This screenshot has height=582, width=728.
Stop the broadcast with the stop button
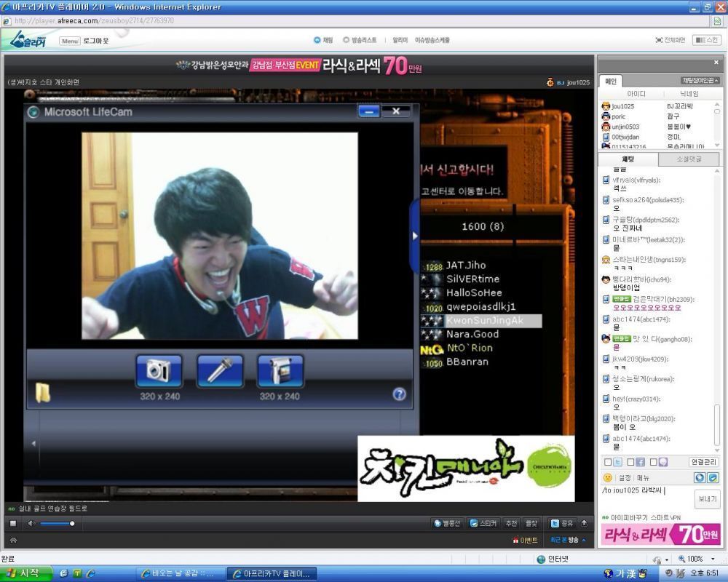click(x=13, y=524)
